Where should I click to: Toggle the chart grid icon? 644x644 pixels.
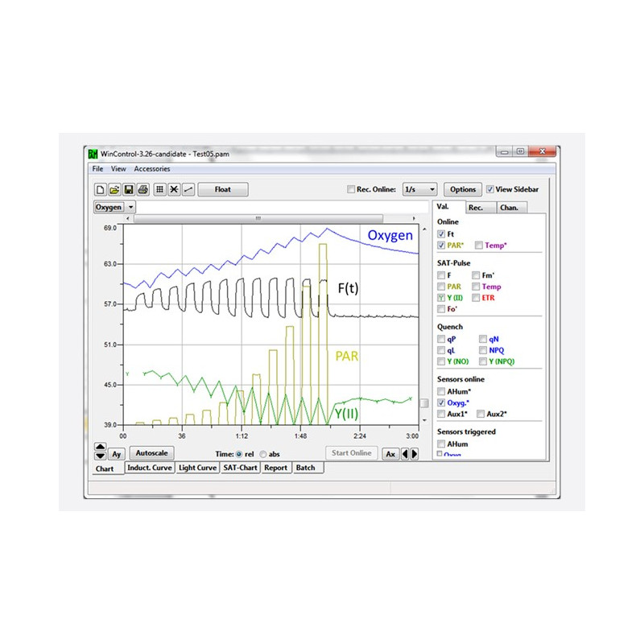click(159, 190)
